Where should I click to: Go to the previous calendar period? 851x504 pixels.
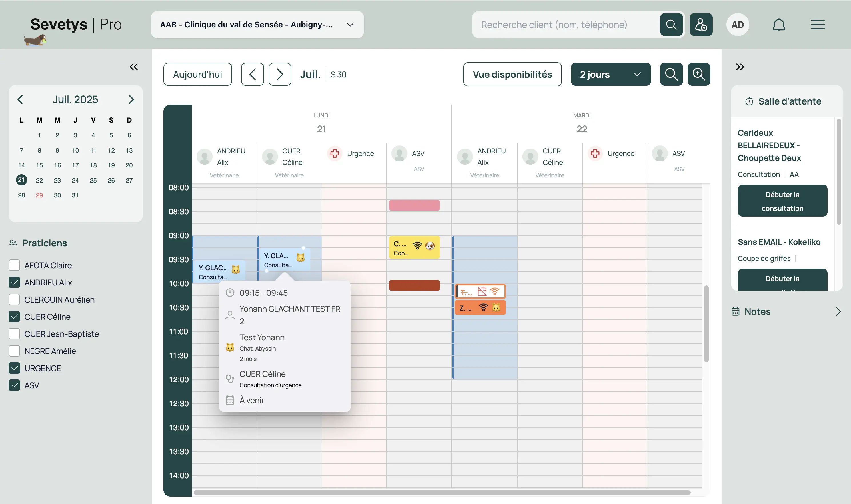click(x=252, y=74)
